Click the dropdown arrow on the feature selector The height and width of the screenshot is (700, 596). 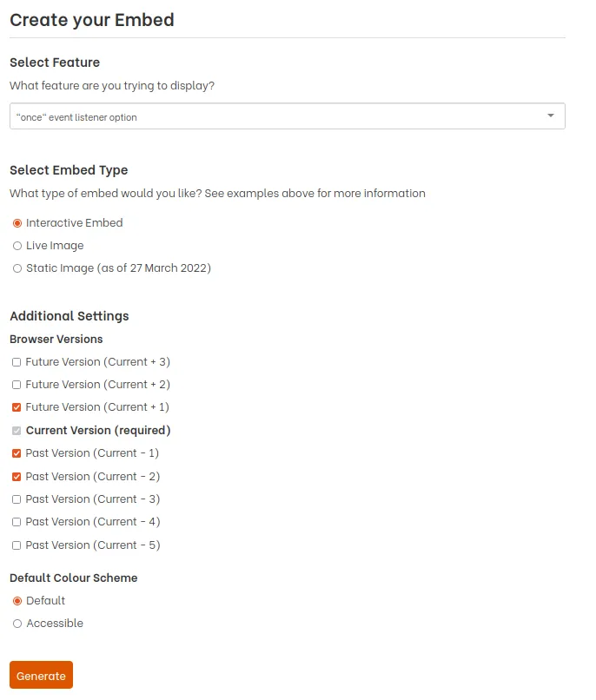tap(550, 115)
